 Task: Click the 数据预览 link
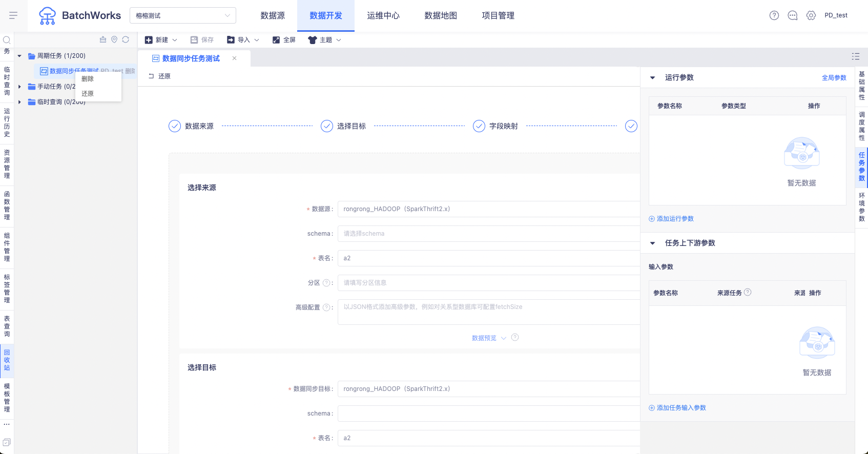tap(484, 338)
